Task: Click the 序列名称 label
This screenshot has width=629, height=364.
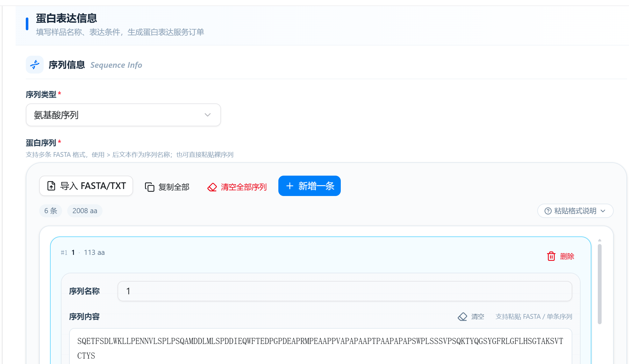Action: pyautogui.click(x=84, y=291)
